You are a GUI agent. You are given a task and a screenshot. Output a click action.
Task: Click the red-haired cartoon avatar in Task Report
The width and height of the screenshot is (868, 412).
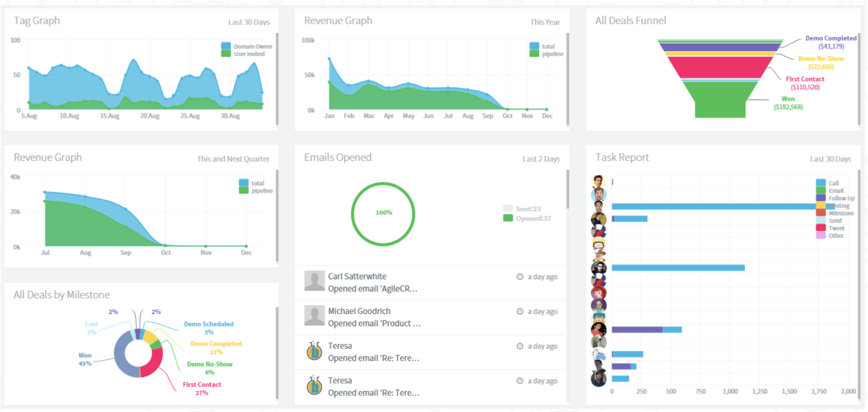click(599, 293)
